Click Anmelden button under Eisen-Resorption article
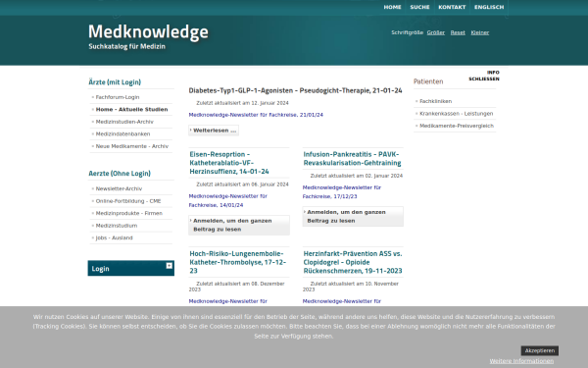The image size is (588, 368). point(239,225)
